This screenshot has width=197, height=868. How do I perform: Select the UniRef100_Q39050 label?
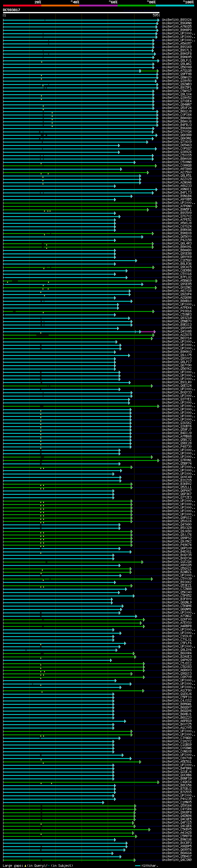(x=177, y=81)
